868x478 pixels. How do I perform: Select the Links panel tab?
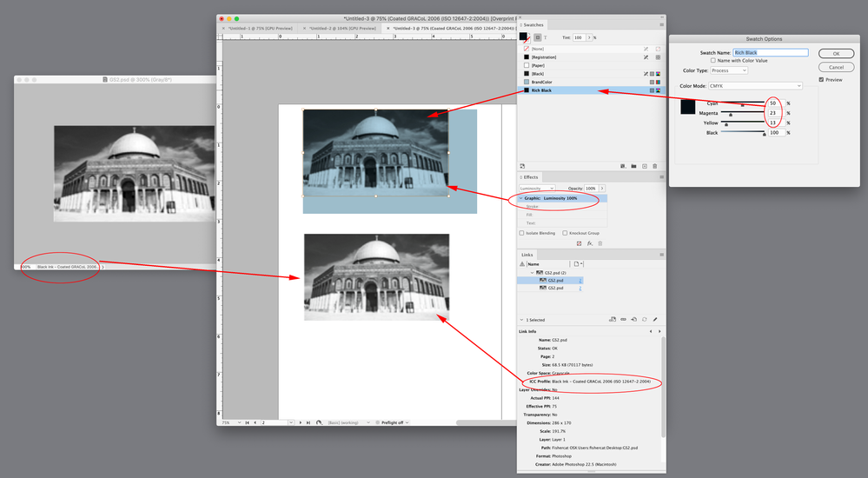pyautogui.click(x=527, y=255)
